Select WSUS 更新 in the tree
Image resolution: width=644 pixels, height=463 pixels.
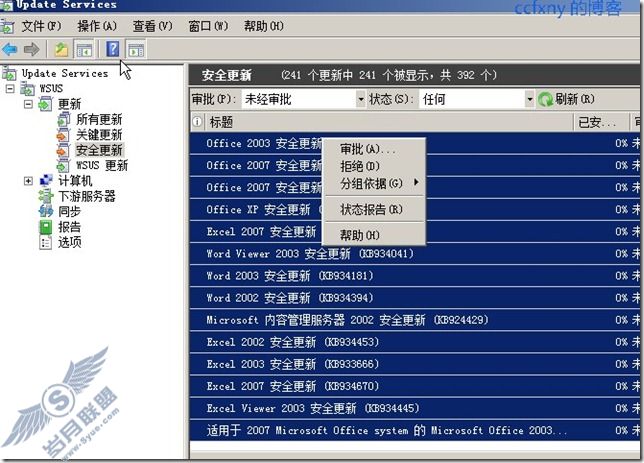(102, 166)
